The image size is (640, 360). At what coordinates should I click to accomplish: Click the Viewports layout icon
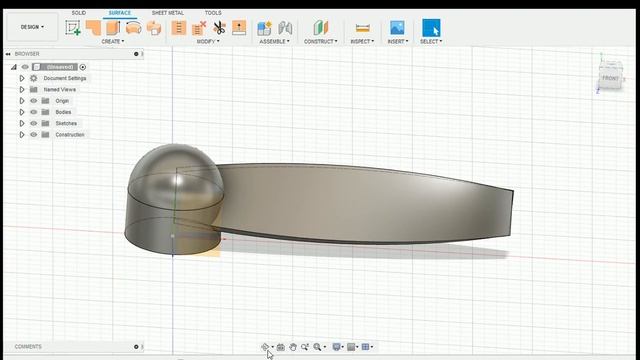tap(366, 347)
